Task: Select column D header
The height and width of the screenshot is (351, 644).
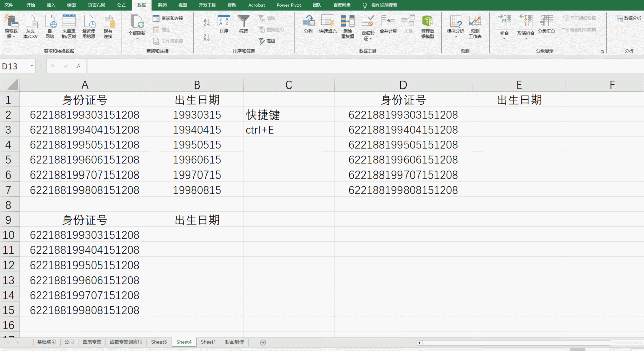Action: coord(403,84)
